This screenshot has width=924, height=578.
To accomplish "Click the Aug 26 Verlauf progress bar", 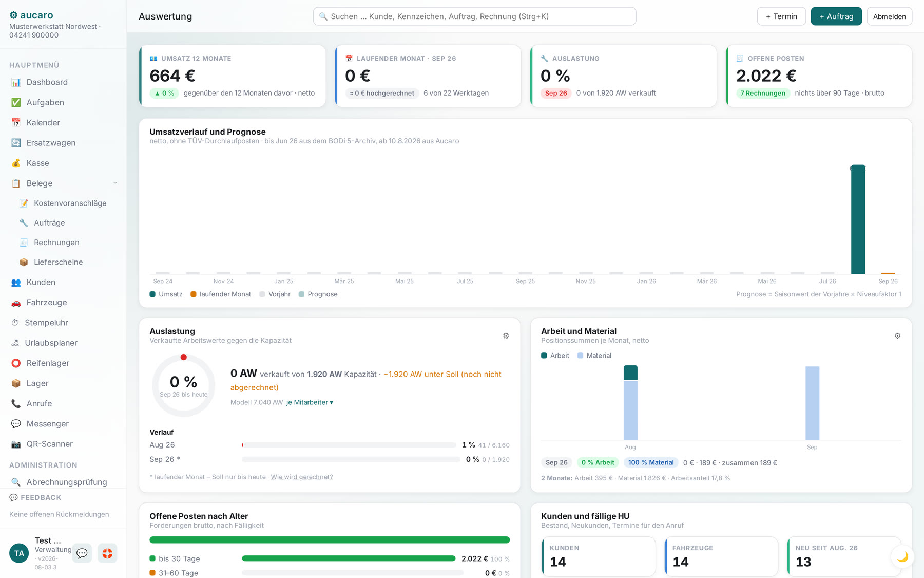I will [x=349, y=445].
